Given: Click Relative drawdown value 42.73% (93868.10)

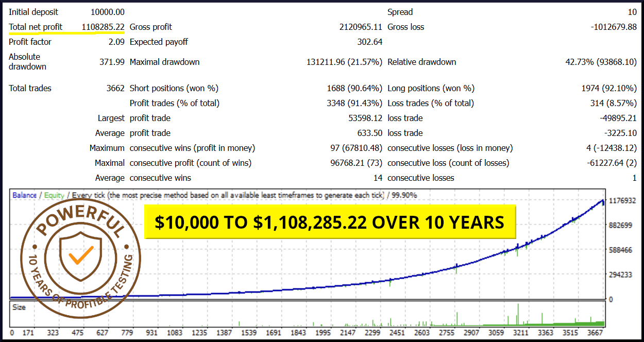Looking at the screenshot, I should [601, 62].
